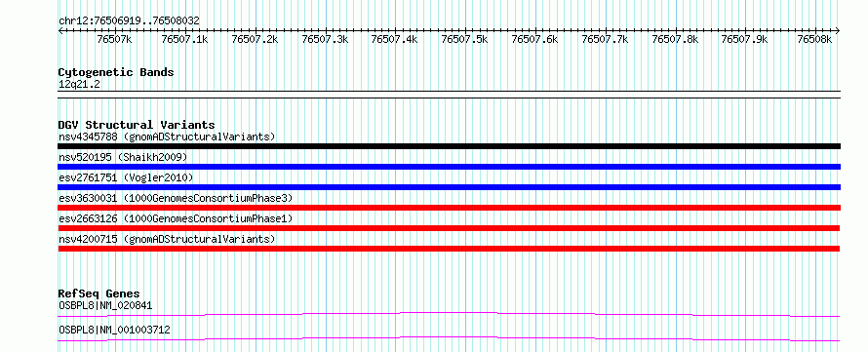Click the left arrow of the ruler
868x352 pixels.
point(60,31)
